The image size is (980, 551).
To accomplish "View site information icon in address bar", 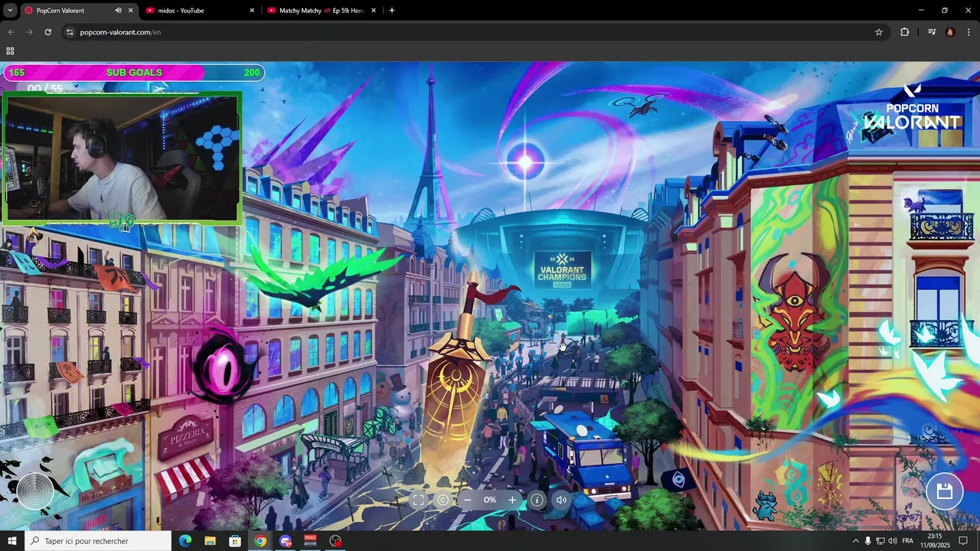I will tap(70, 32).
